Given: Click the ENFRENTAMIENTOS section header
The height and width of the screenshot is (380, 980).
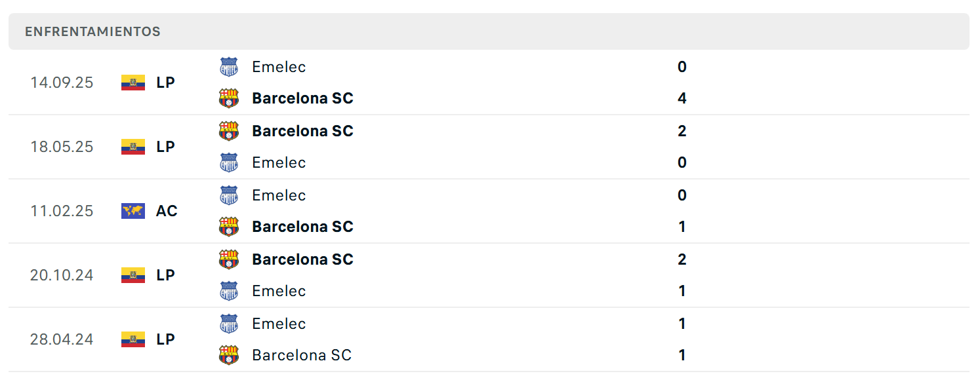Looking at the screenshot, I should click(x=489, y=31).
